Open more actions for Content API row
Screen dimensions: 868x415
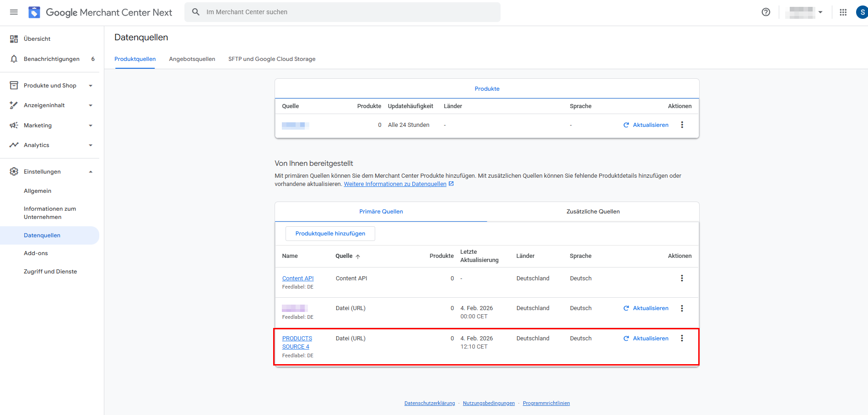(682, 278)
